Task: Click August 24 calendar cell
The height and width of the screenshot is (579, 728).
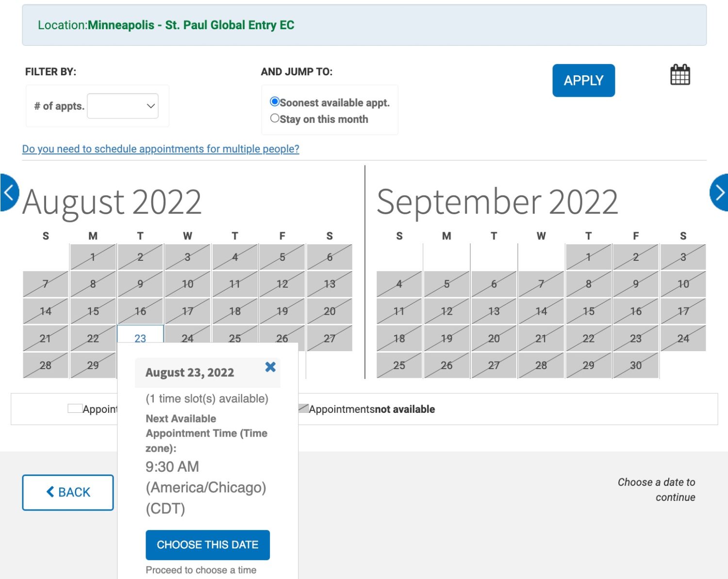Action: coord(187,335)
